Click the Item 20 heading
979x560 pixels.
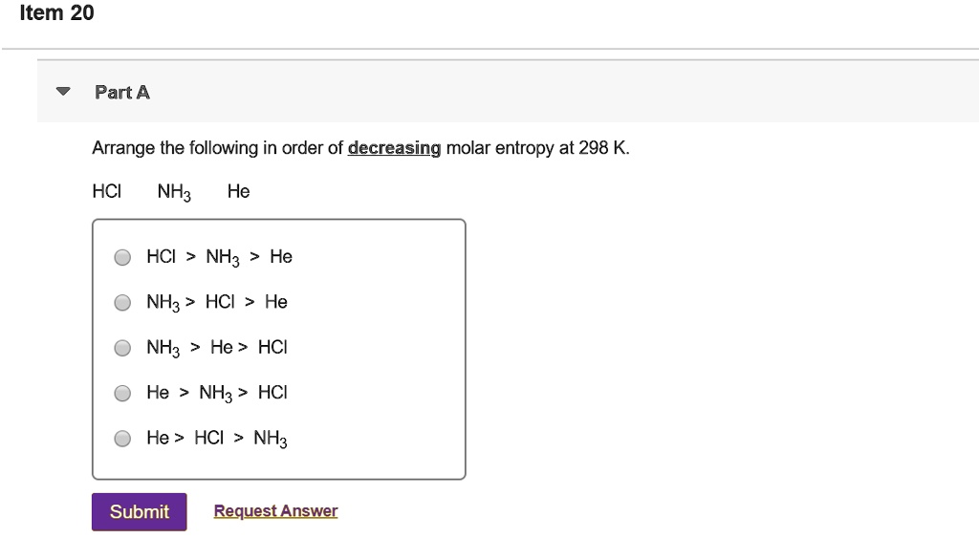click(54, 13)
